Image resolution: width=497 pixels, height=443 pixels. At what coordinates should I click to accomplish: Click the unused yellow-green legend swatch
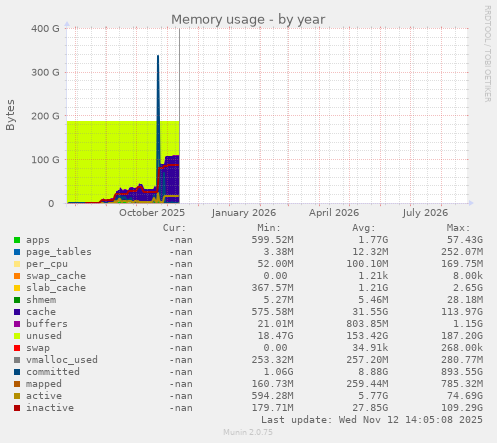point(17,336)
